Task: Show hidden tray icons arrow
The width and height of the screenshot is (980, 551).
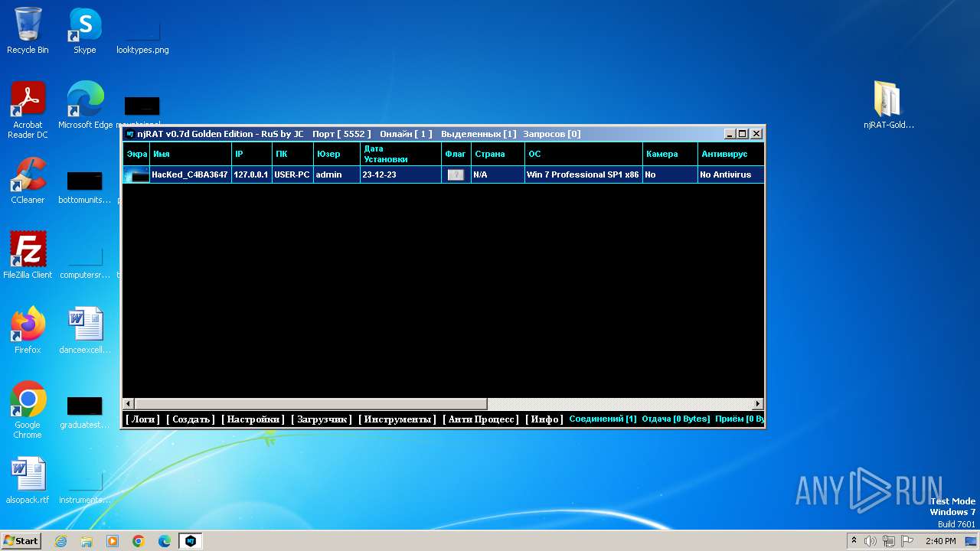Action: (x=854, y=540)
